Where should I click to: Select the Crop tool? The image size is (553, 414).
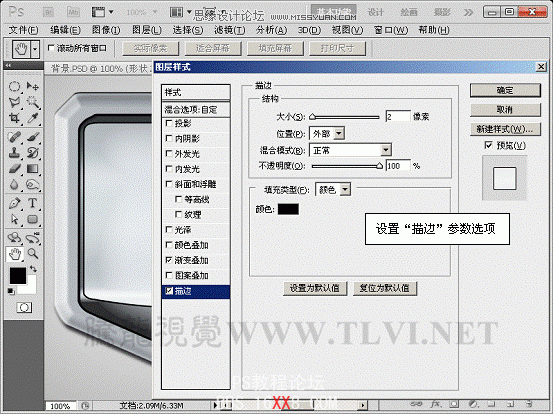point(14,118)
